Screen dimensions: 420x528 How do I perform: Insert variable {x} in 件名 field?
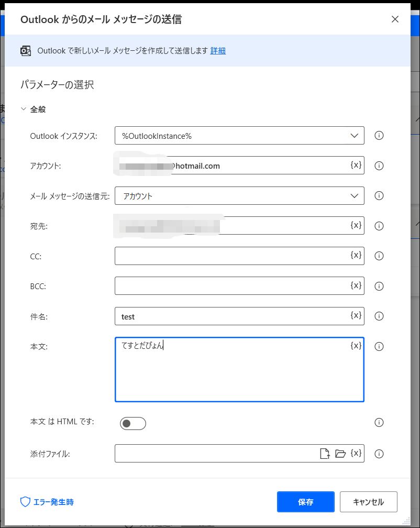click(356, 315)
